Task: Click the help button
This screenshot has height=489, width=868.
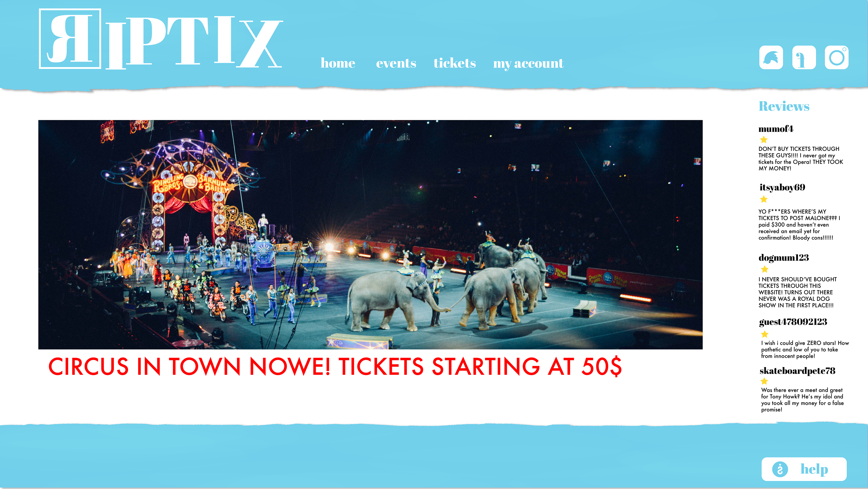Action: pos(804,469)
